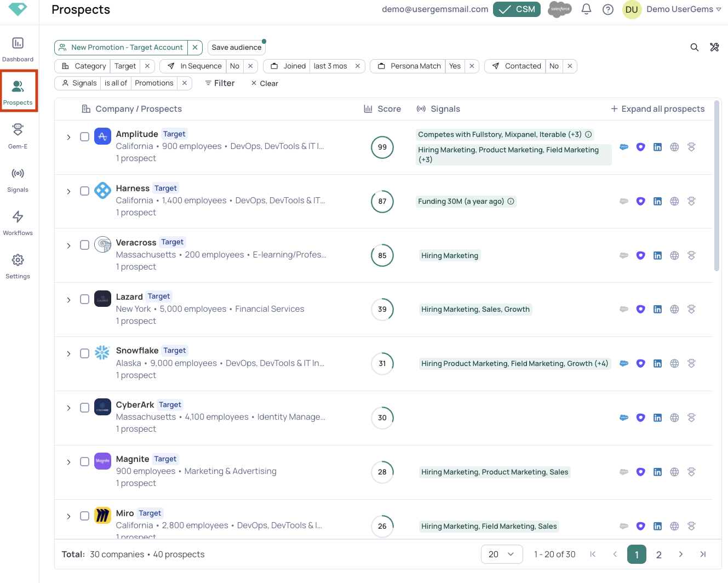Expand the Amplitude row
Image resolution: width=728 pixels, height=583 pixels.
pyautogui.click(x=68, y=137)
